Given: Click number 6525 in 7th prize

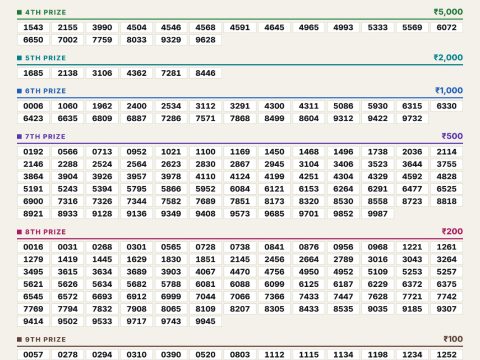Looking at the screenshot, I should [447, 189].
